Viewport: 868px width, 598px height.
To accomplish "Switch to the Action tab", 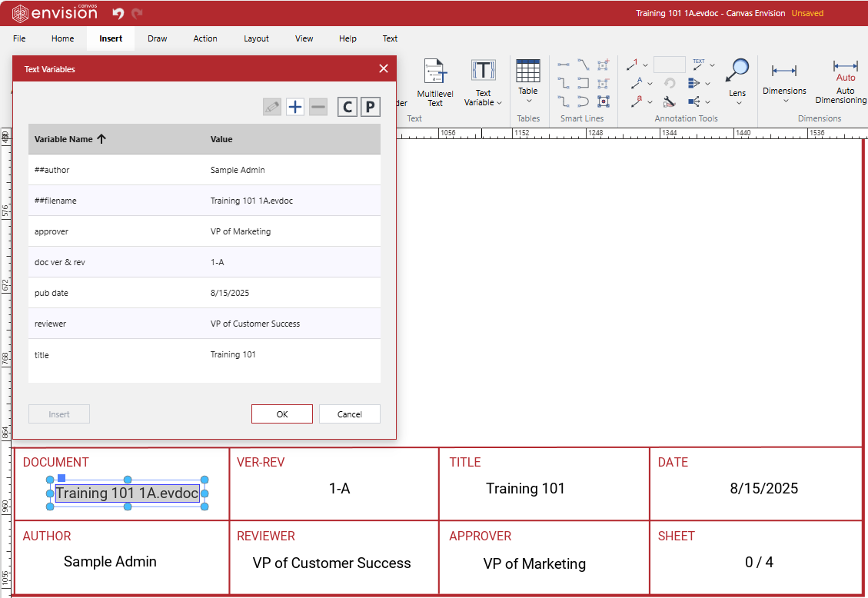I will click(x=205, y=38).
